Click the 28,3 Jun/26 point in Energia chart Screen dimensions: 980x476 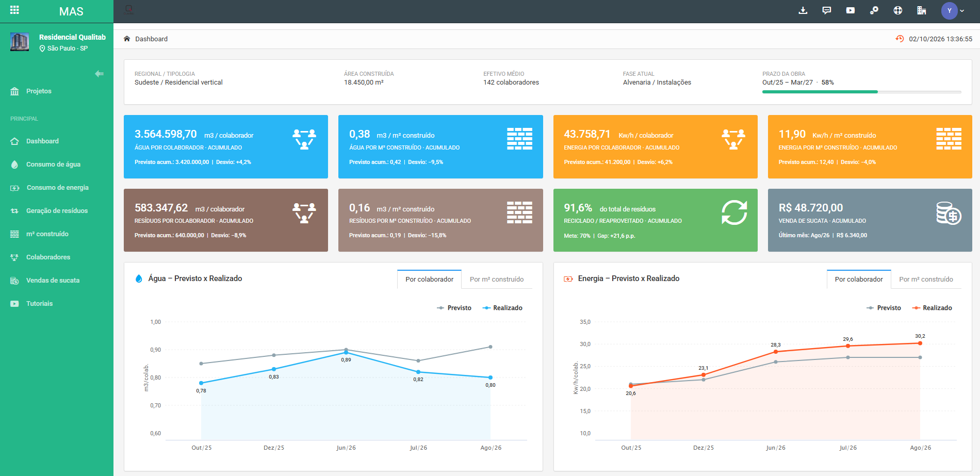tap(776, 352)
